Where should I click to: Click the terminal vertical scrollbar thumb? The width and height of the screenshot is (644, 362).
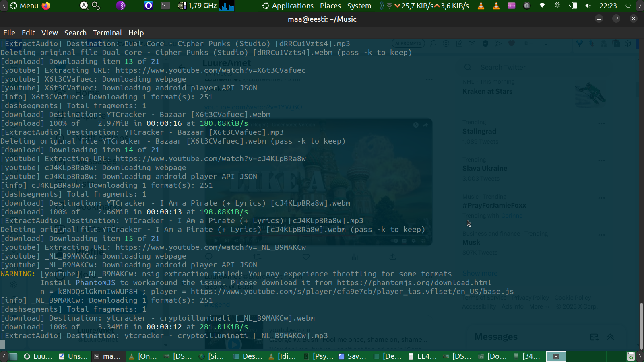click(641, 326)
